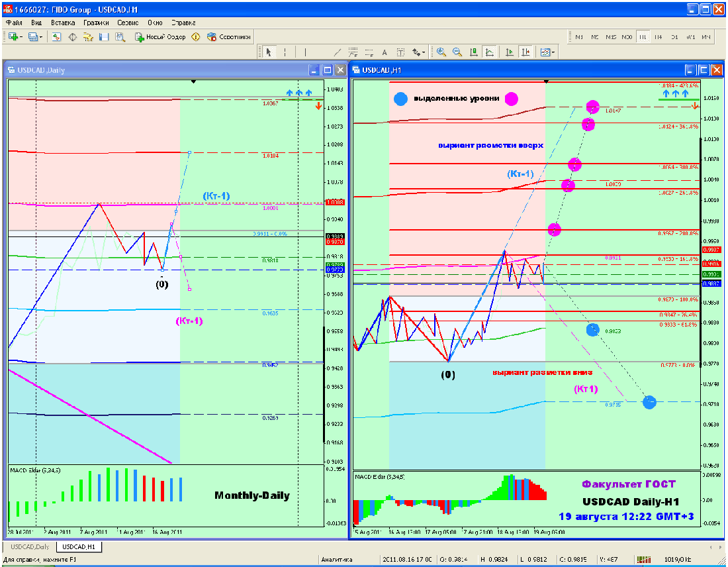Screen dimensions: 728x567
Task: Open the Файл menu
Action: point(14,23)
